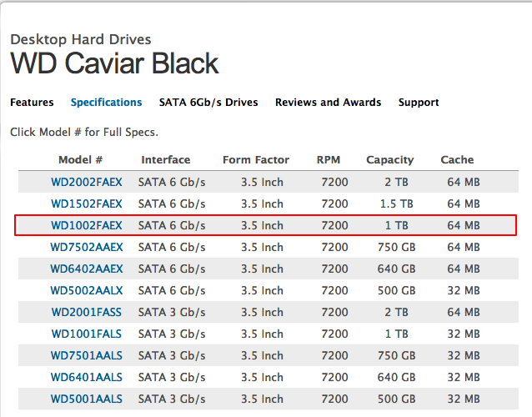Click SATA 3 Gb/s in WD2001FASS row

(172, 313)
